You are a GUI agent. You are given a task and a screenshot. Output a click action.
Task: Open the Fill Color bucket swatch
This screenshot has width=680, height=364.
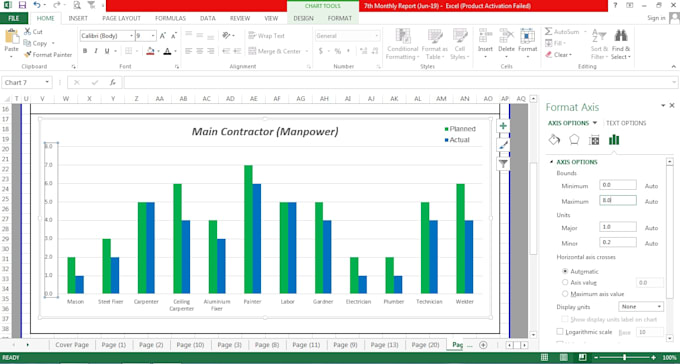(x=150, y=51)
